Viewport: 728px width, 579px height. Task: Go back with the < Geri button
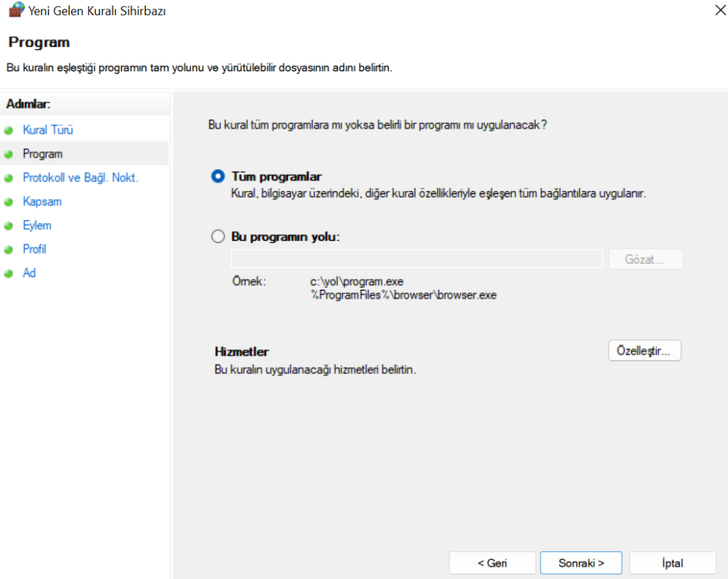pos(492,563)
